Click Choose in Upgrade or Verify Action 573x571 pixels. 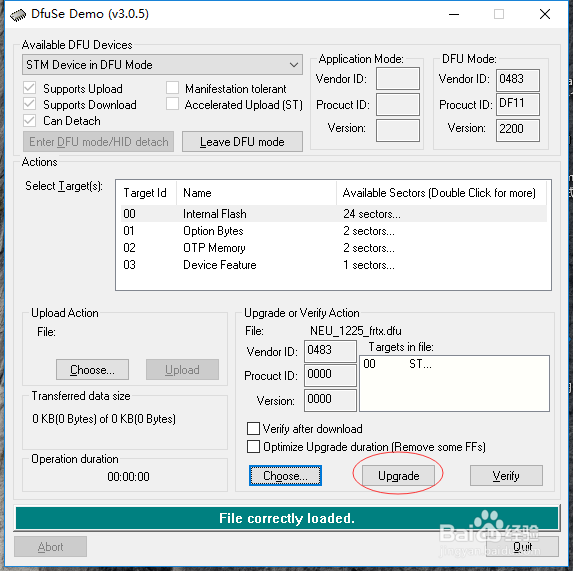coord(285,475)
